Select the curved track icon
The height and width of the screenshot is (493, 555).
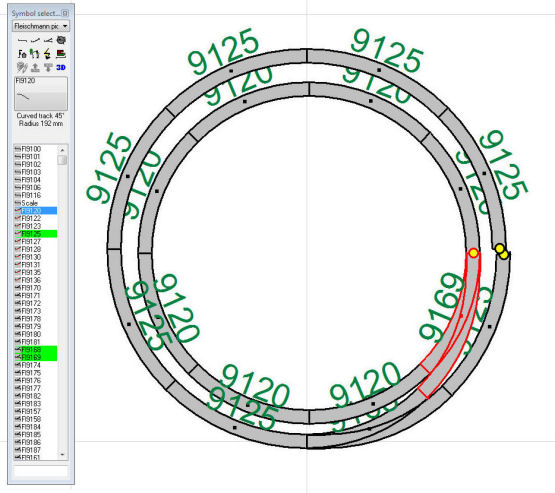point(35,40)
